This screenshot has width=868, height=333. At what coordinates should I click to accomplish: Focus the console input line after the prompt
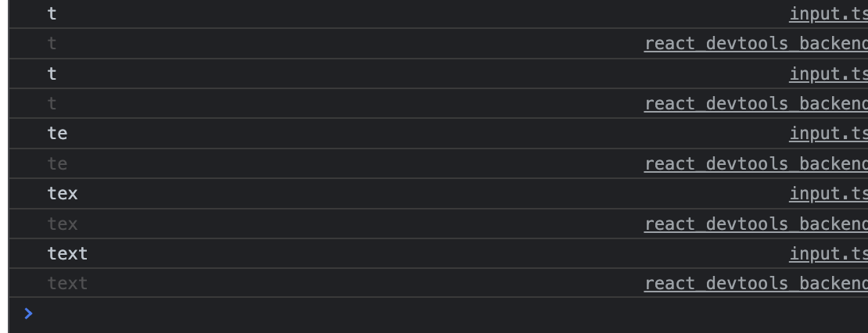point(391,314)
